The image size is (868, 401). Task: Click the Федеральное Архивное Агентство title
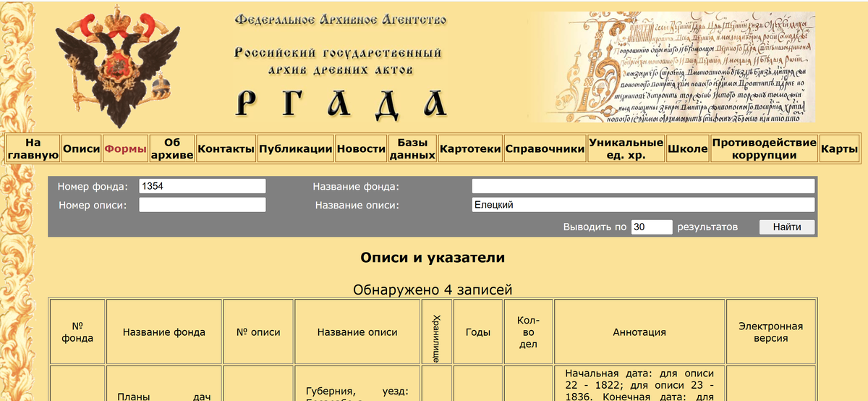341,20
